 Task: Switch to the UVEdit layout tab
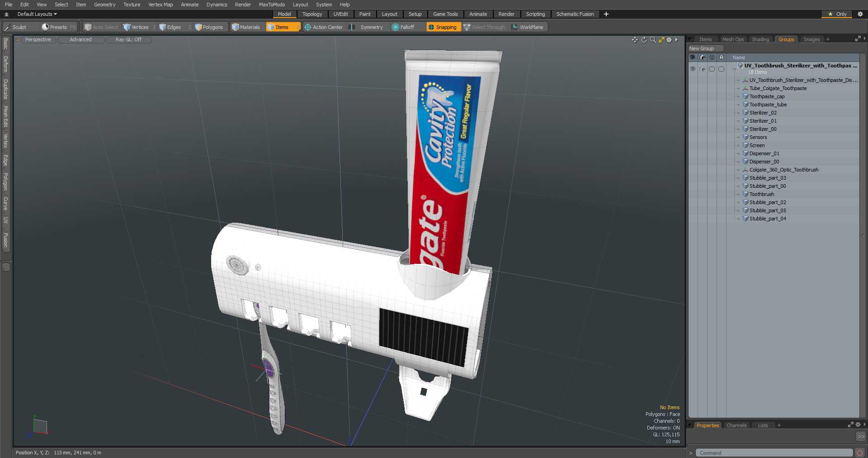click(x=340, y=14)
